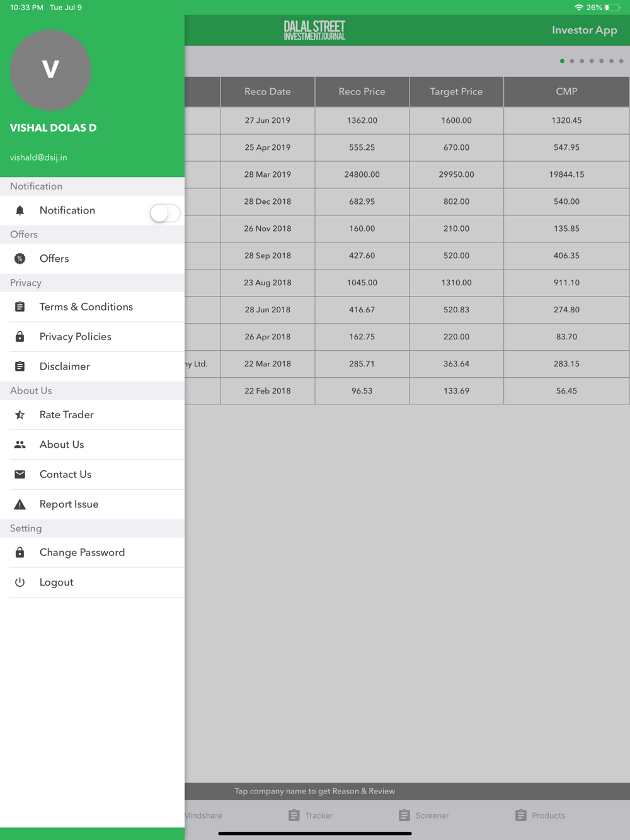Switch to the Products tab
The image size is (630, 840).
coord(540,815)
